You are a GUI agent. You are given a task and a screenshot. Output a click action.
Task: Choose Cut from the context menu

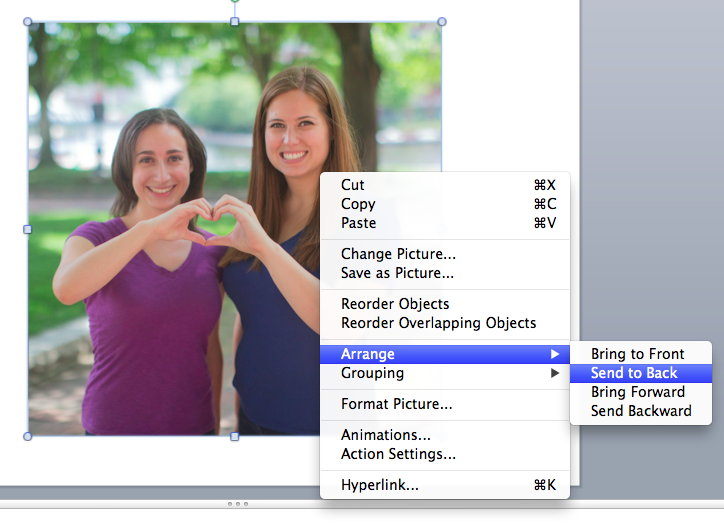(x=353, y=185)
